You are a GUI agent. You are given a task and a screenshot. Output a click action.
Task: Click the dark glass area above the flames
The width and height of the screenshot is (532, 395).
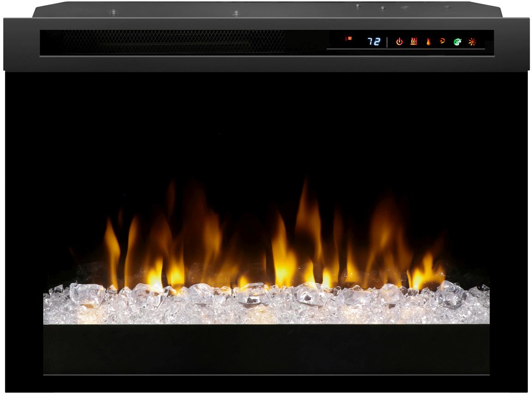click(x=266, y=125)
